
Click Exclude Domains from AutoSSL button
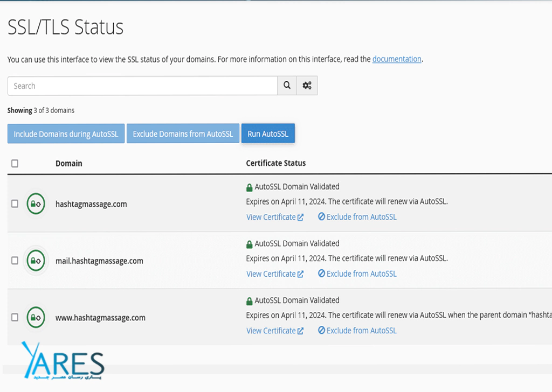point(183,134)
